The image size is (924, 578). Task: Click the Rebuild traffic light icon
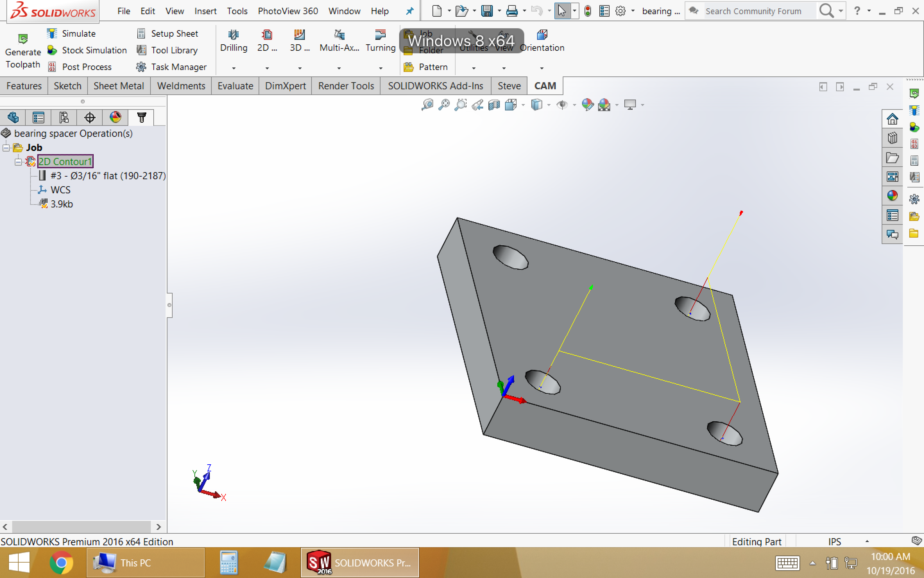588,11
